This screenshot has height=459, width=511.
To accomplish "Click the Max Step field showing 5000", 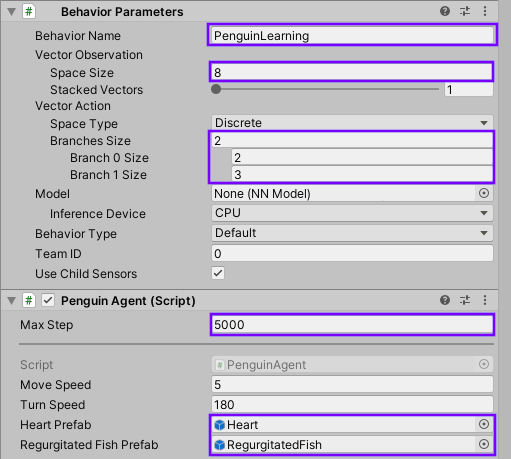I will coord(352,325).
